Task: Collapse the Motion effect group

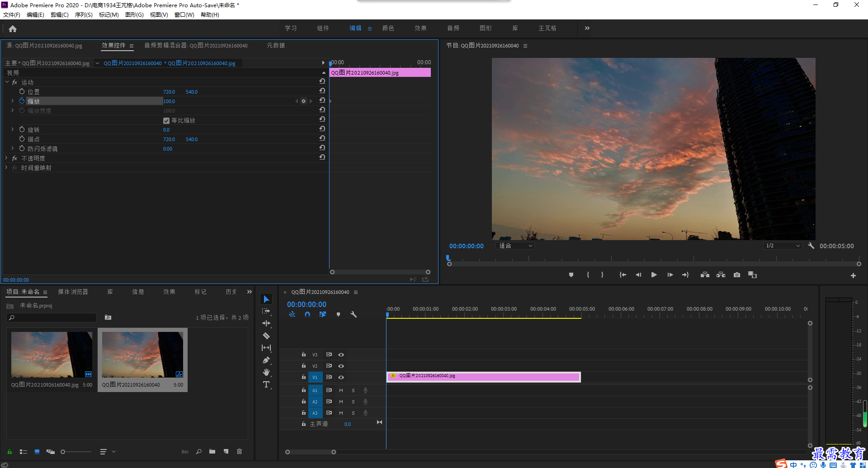Action: (7, 82)
